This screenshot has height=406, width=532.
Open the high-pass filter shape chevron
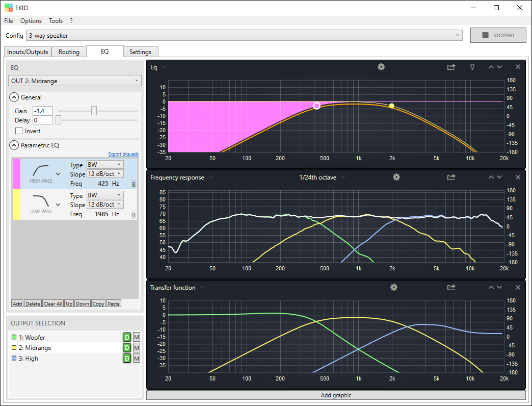click(x=58, y=174)
